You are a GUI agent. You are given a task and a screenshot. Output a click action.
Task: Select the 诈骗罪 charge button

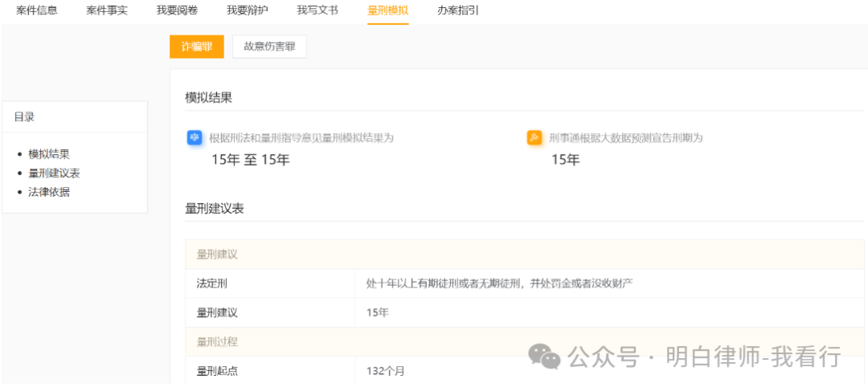click(x=197, y=47)
